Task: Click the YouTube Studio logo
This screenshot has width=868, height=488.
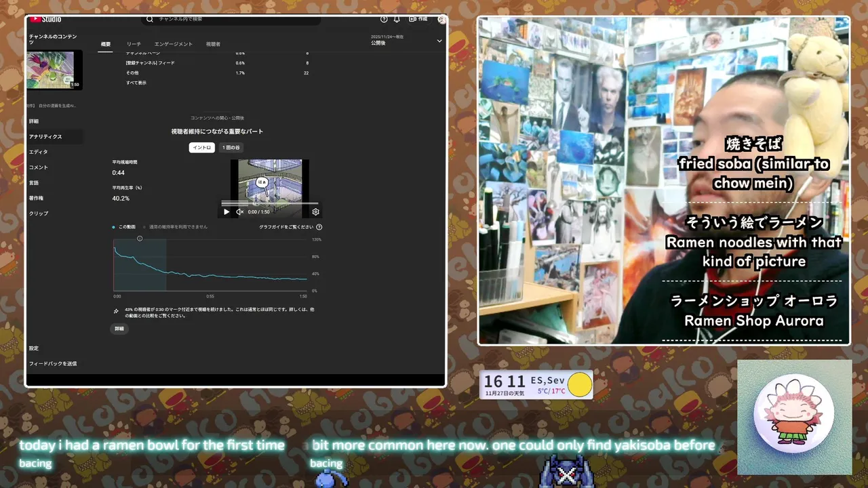Action: [45, 19]
